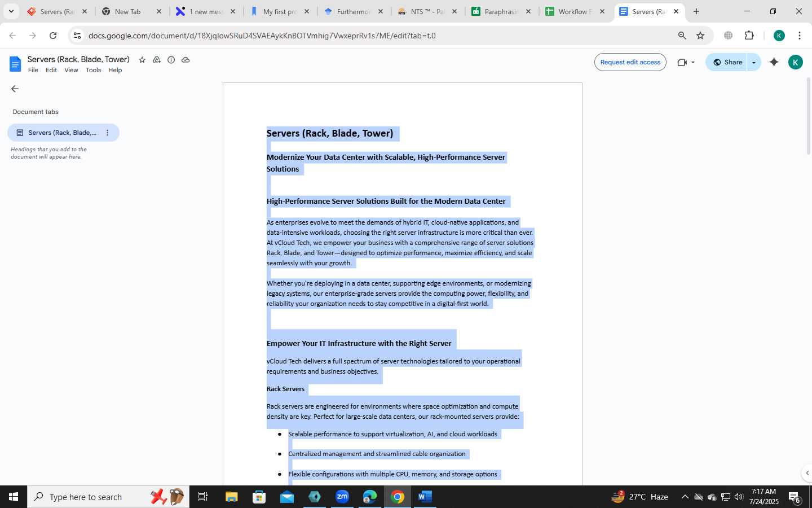Open the browser extensions puzzle icon

tap(749, 36)
